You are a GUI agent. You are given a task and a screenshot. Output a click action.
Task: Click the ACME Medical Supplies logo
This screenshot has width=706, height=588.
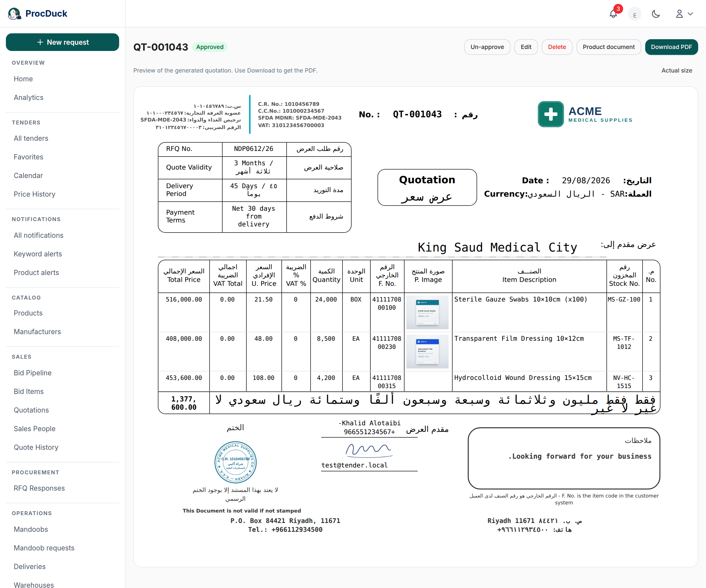pyautogui.click(x=585, y=114)
